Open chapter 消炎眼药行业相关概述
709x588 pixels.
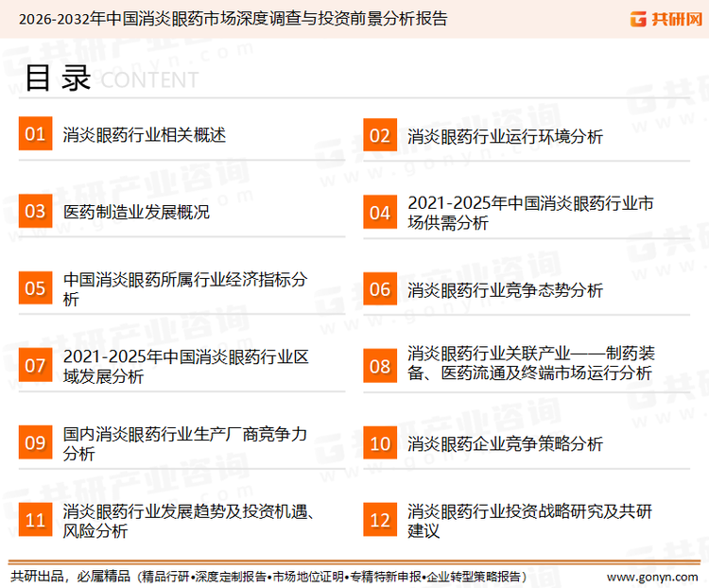point(145,135)
